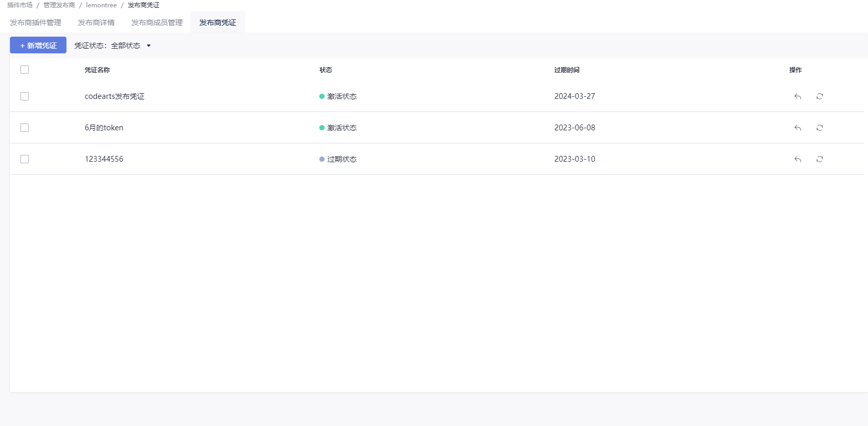The image size is (868, 426).
Task: Select the 6月的token row checkbox
Action: pos(25,128)
